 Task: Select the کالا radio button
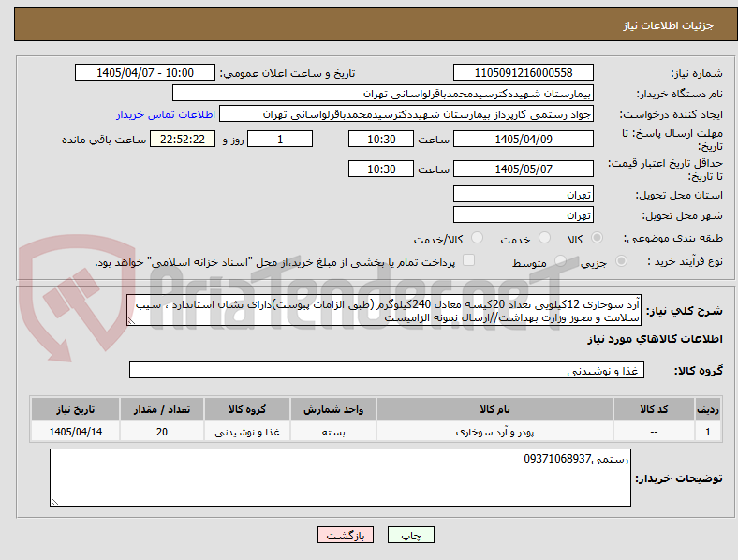(x=597, y=238)
